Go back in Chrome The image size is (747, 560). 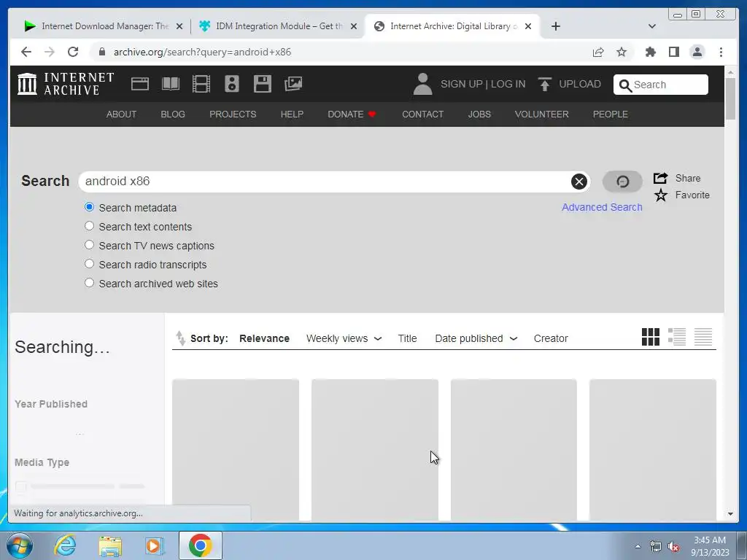coord(26,52)
